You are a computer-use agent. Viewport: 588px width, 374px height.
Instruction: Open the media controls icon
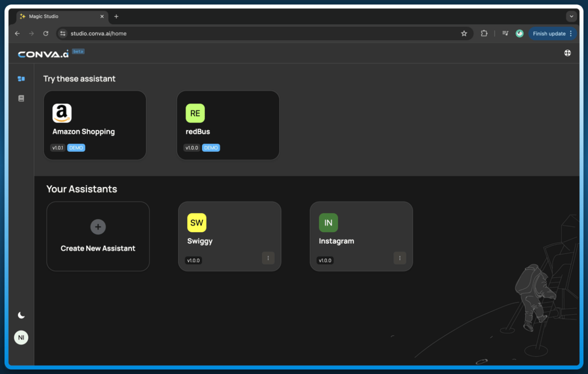(505, 34)
